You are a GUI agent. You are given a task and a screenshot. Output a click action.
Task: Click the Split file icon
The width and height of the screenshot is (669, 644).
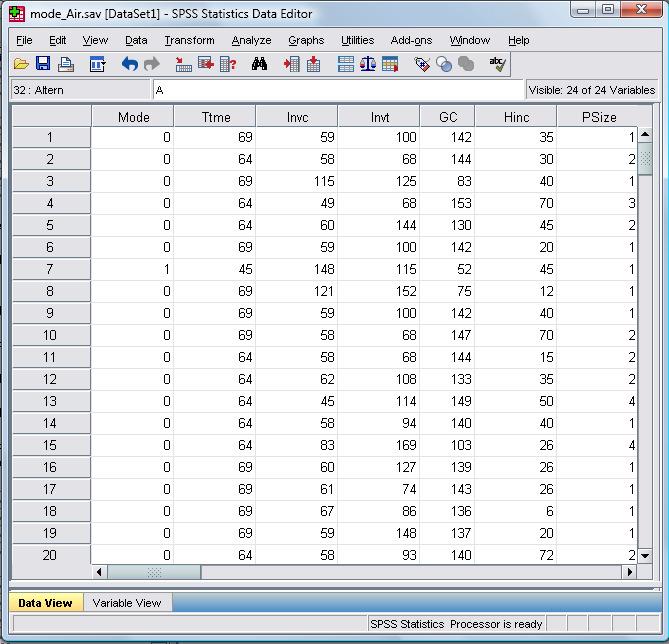coord(346,64)
